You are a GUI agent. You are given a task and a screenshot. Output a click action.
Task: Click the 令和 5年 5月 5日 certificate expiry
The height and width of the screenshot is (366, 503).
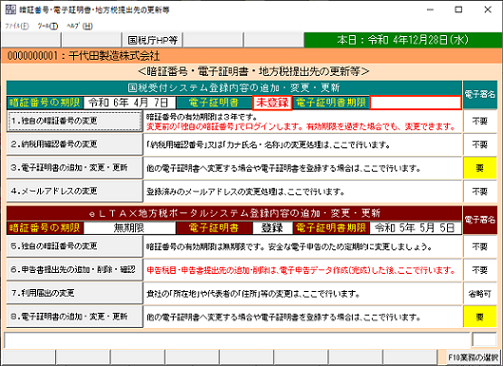point(415,228)
